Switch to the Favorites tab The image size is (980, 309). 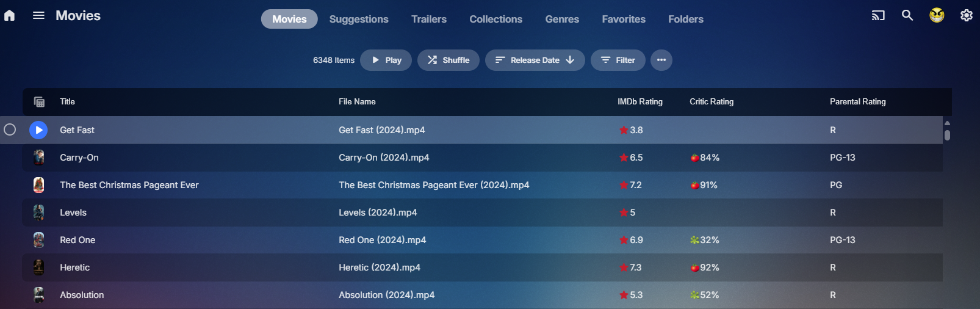tap(624, 19)
